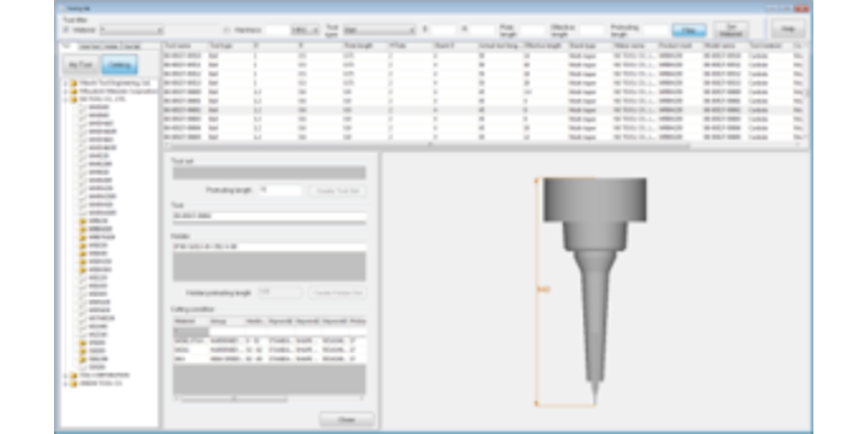Enable the Material filter checkbox
The height and width of the screenshot is (434, 868).
click(x=66, y=30)
